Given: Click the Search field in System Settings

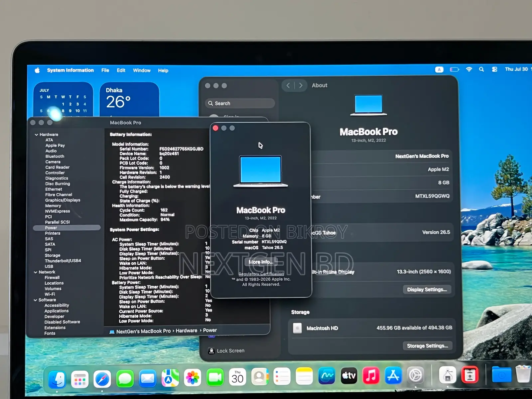Looking at the screenshot, I should tap(240, 103).
